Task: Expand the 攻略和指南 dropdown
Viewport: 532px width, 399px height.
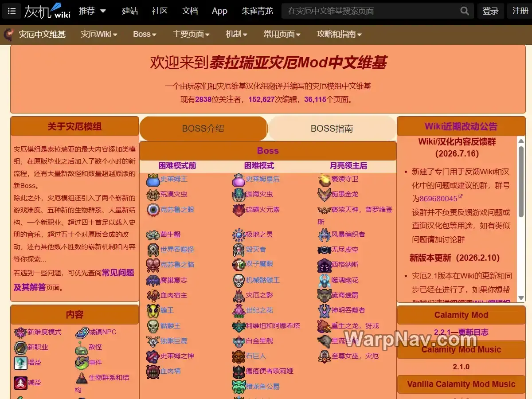Action: point(339,34)
